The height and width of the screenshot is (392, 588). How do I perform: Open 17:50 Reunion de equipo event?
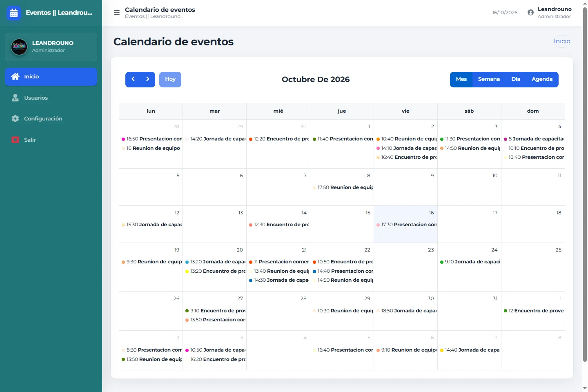click(342, 187)
